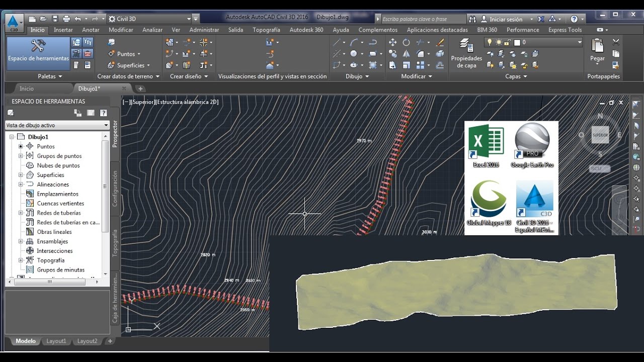644x362 pixels.
Task: Select the Rotate tool in Modificar panel
Action: (406, 42)
